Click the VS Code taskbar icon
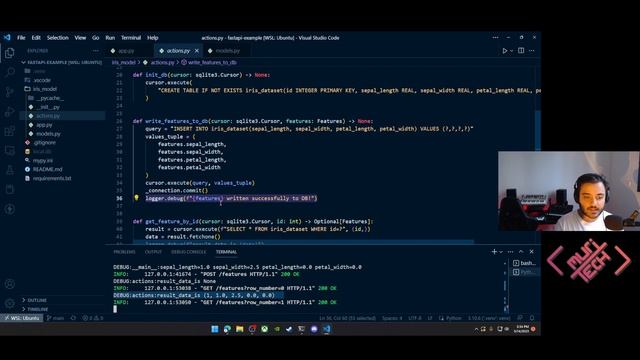 point(327,329)
